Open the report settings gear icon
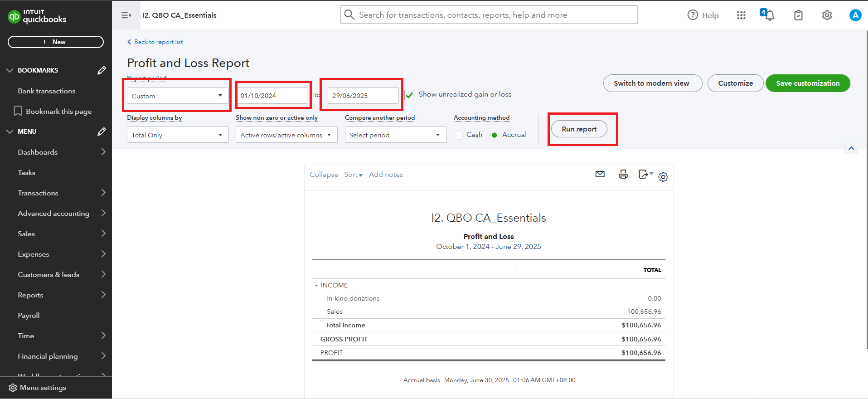The width and height of the screenshot is (868, 399). 663,177
